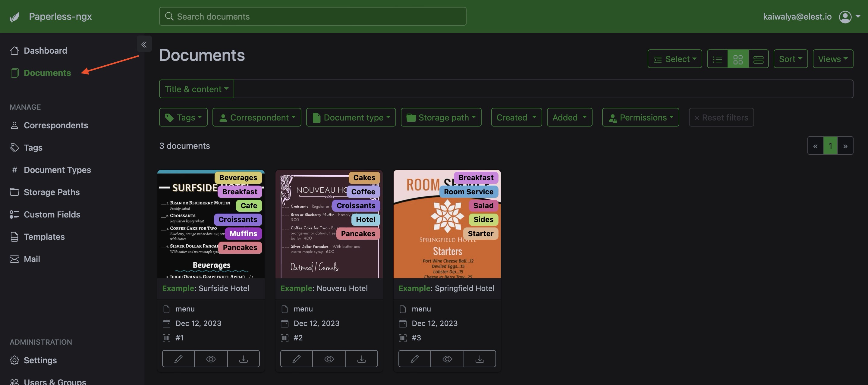
Task: Download the Surfside Hotel document
Action: point(243,359)
